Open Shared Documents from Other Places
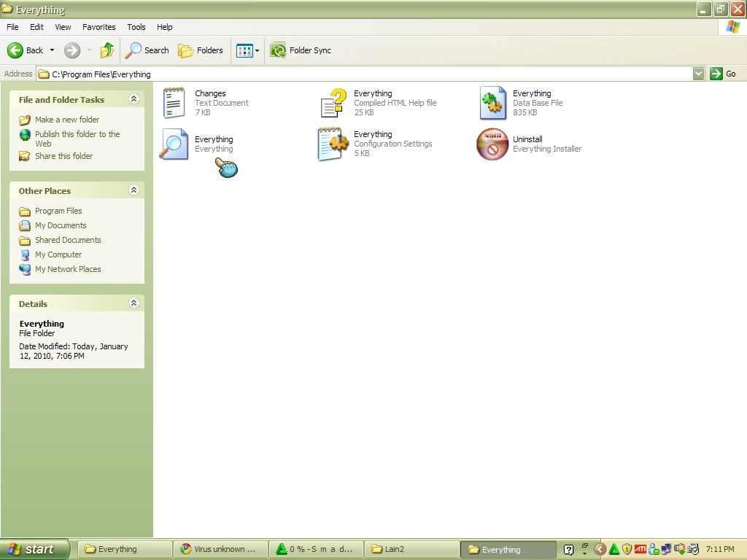Screen dimensions: 747x560 pos(60,240)
